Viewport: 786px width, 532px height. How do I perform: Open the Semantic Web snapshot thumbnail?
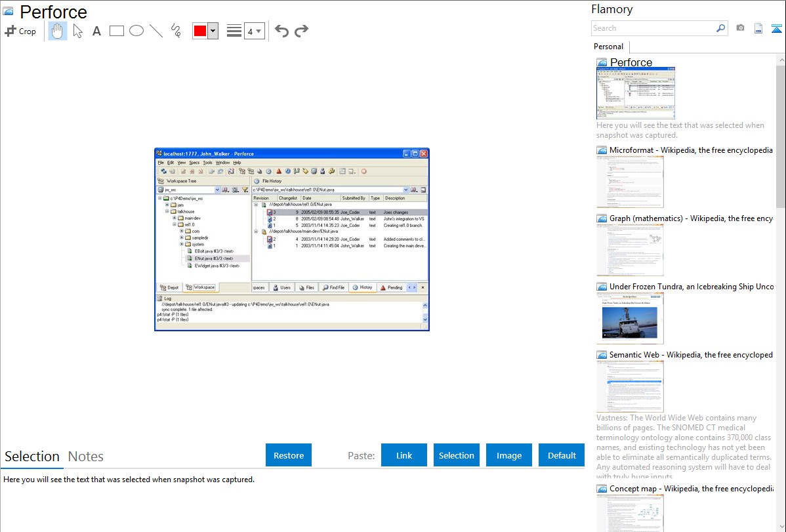pos(630,386)
